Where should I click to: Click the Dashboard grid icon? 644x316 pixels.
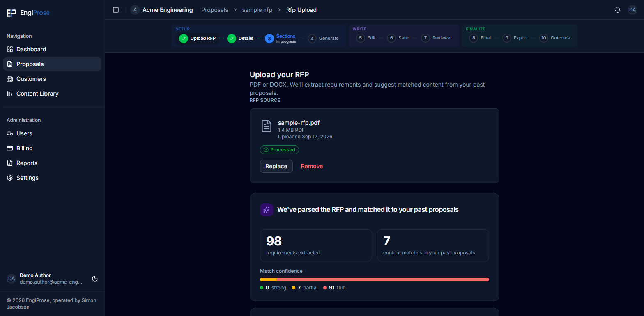tap(10, 49)
